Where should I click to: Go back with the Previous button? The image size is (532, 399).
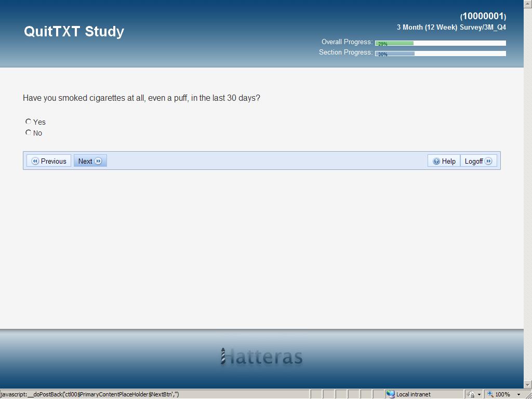(x=49, y=161)
